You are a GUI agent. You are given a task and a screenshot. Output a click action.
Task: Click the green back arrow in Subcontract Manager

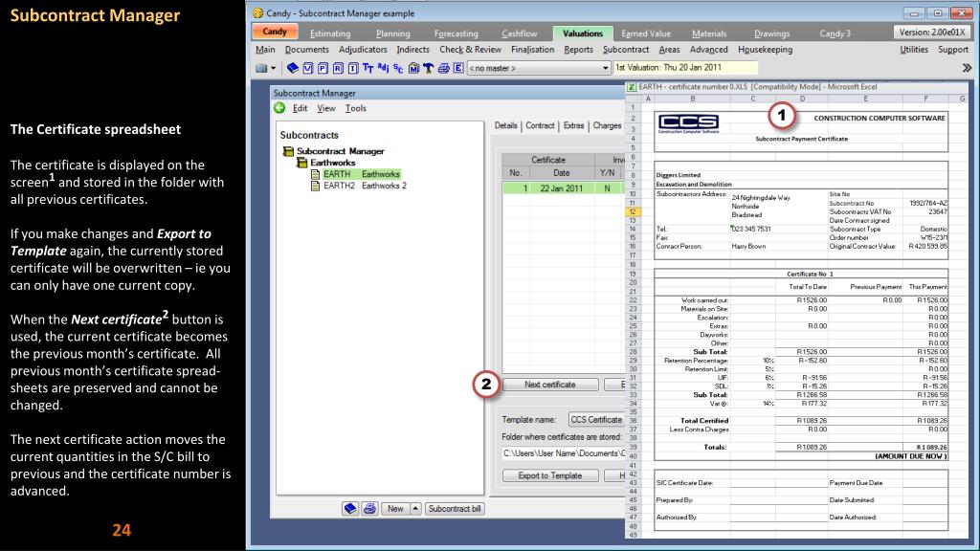coord(279,108)
